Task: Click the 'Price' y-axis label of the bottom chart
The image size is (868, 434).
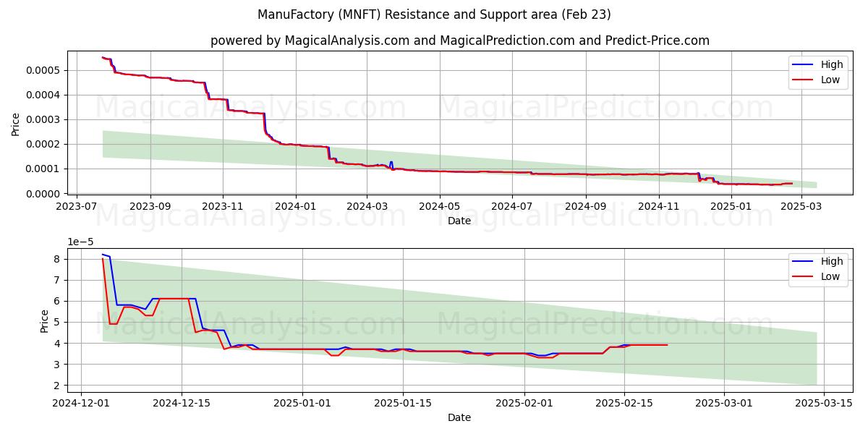Action: 45,320
